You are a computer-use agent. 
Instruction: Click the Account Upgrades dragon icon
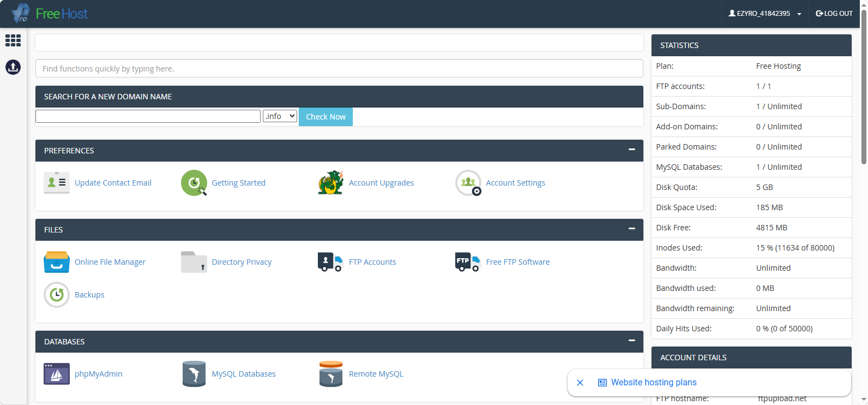pos(331,183)
